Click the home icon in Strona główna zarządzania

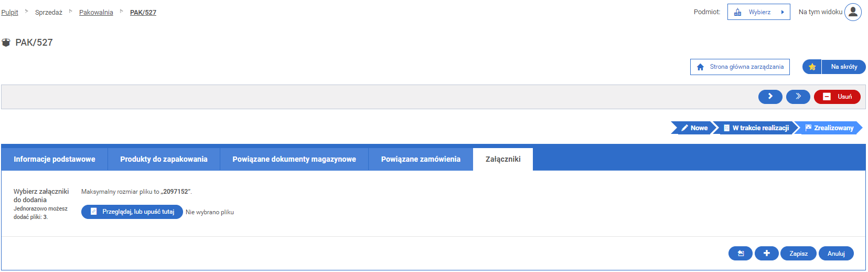point(700,67)
